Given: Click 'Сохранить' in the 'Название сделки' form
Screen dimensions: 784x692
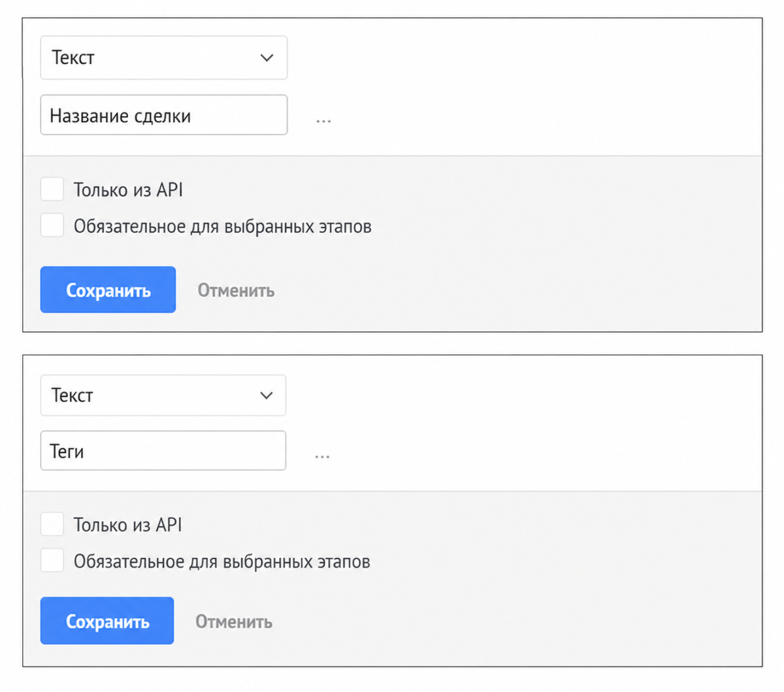Looking at the screenshot, I should (x=108, y=289).
